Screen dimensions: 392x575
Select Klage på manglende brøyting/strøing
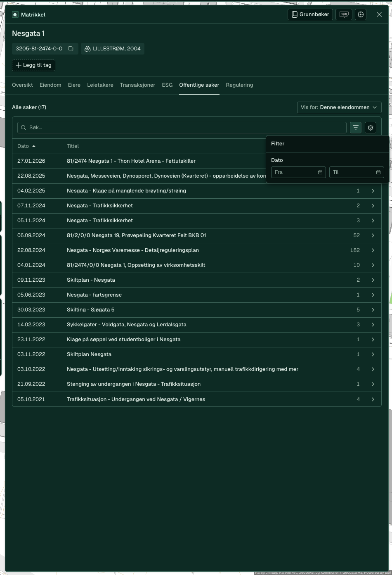coord(126,191)
